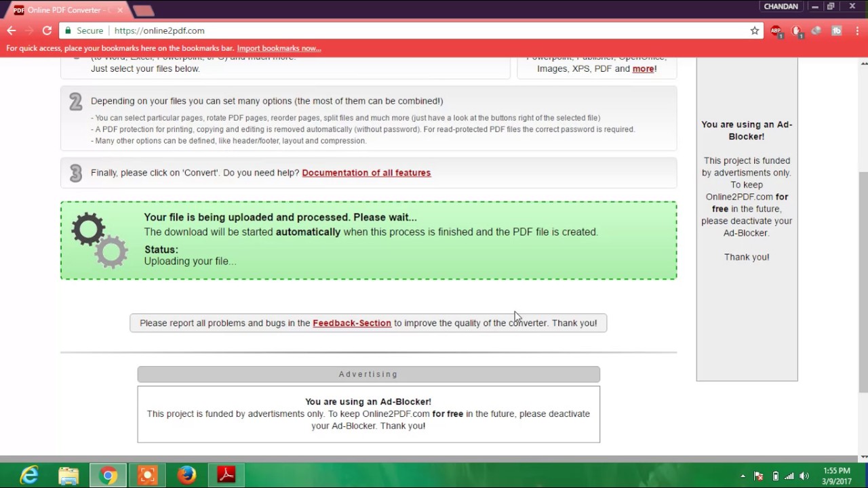Open the red hand blocker extension
The height and width of the screenshot is (488, 868).
click(797, 30)
